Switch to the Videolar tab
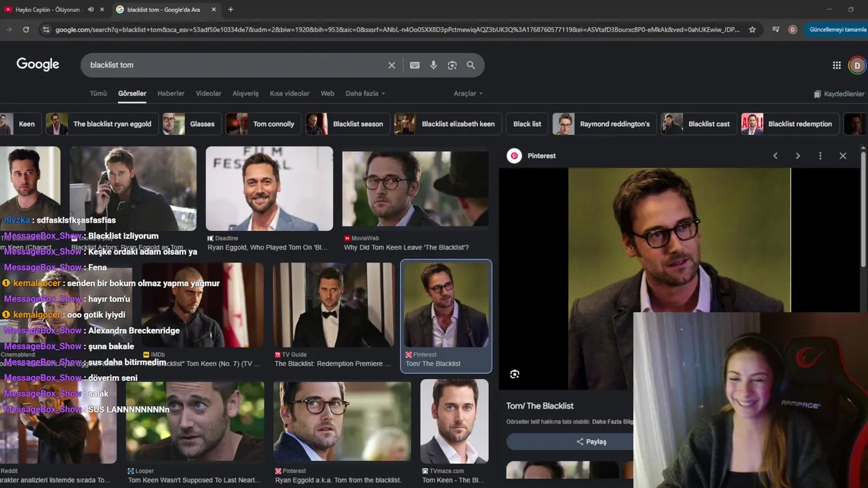The height and width of the screenshot is (488, 868). pyautogui.click(x=208, y=94)
